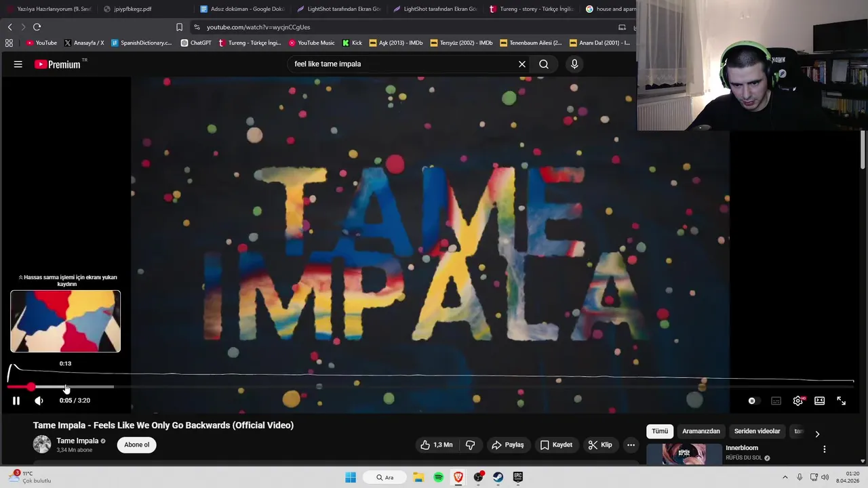Open Brave browser from taskbar
868x488 pixels.
(458, 477)
